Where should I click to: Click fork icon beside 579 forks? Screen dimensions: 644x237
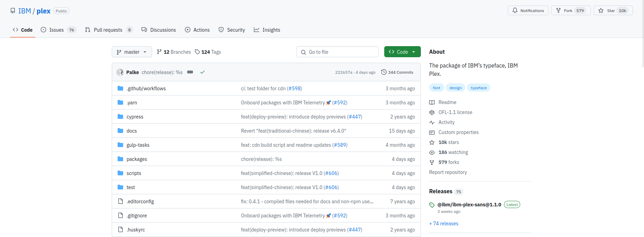click(432, 162)
